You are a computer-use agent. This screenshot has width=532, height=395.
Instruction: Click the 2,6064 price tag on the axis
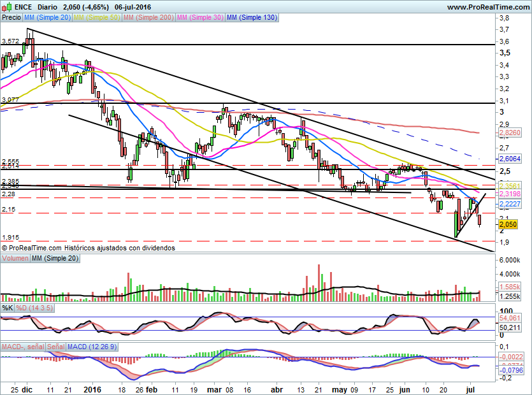point(510,159)
